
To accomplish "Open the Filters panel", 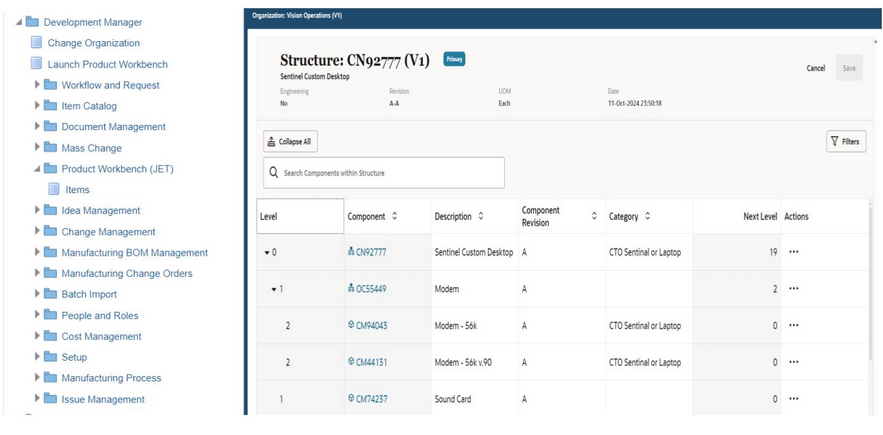I will click(x=846, y=141).
